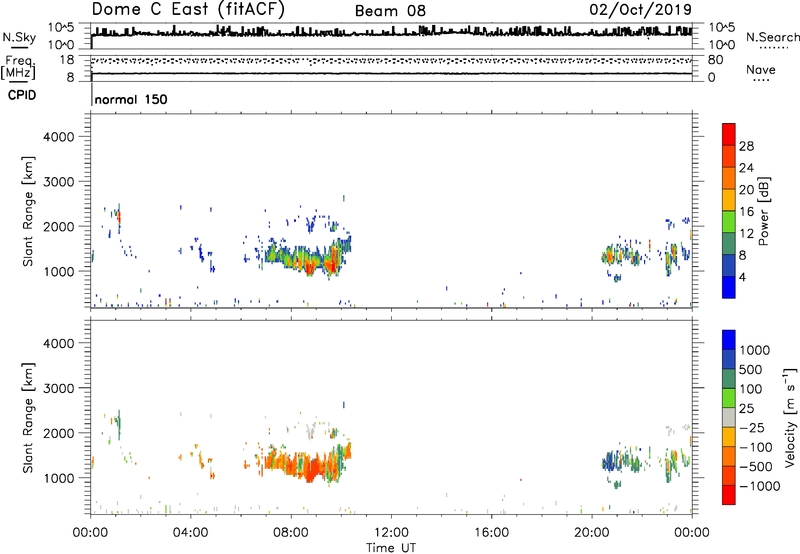Click the velocity colorbar tick '500'
800x554 pixels.
point(751,369)
